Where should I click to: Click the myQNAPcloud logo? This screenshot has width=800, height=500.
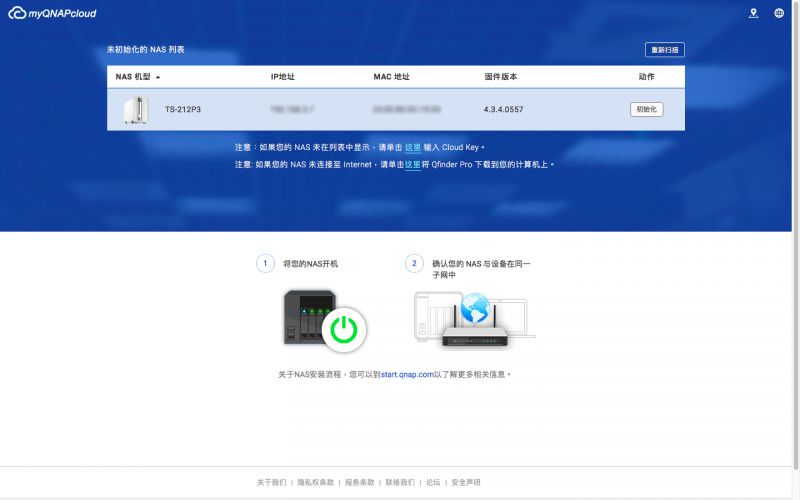[x=52, y=13]
